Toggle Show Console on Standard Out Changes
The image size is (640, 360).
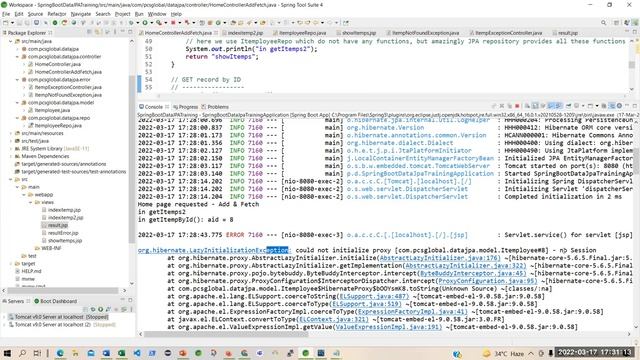(x=550, y=106)
